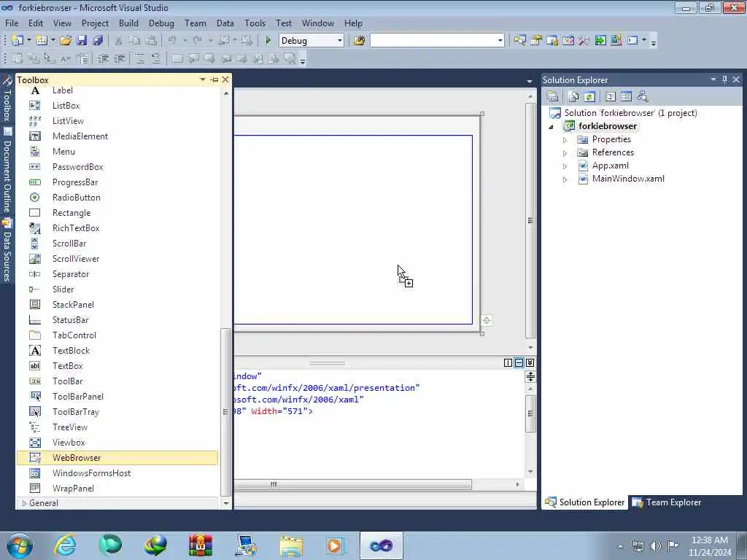Click the Add New Item toolbar icon
Image resolution: width=747 pixels, height=560 pixels.
tap(42, 41)
